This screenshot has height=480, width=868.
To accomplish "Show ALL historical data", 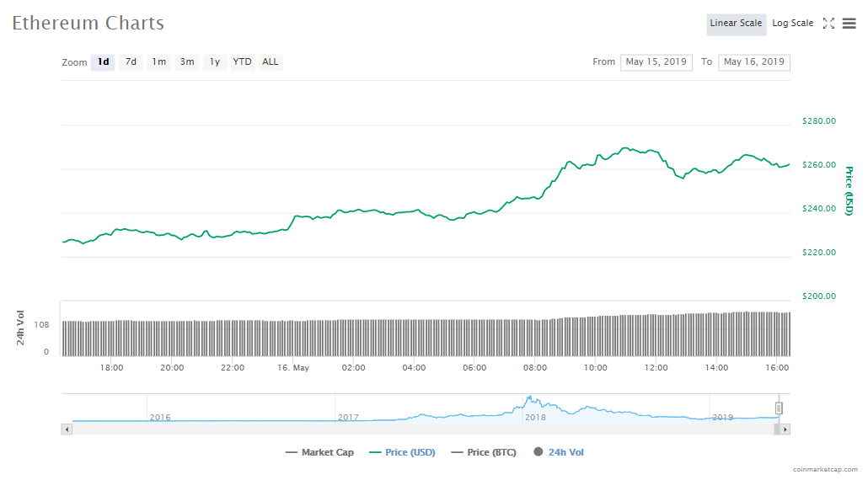I will (x=270, y=61).
